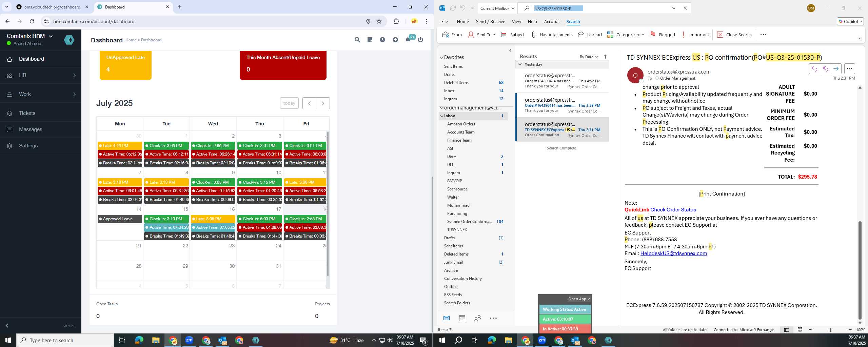The height and width of the screenshot is (347, 868).
Task: Click the search magnifier icon in HRM dashboard header
Action: [357, 40]
